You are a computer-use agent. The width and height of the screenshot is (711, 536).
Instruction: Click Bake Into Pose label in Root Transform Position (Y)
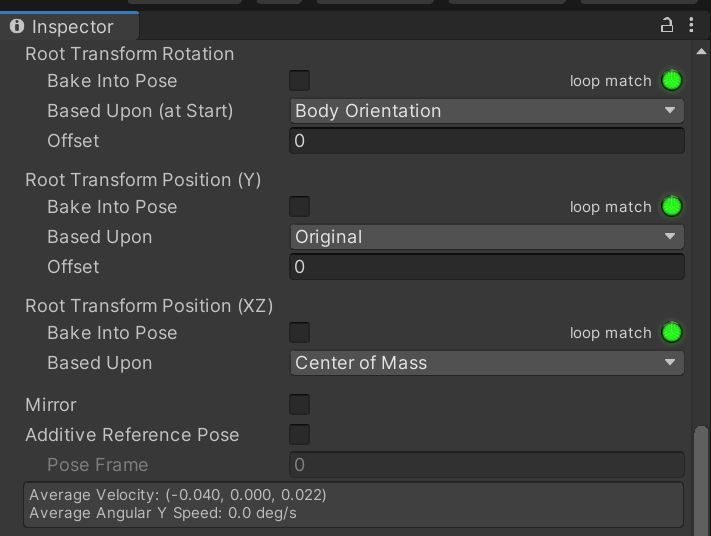112,207
